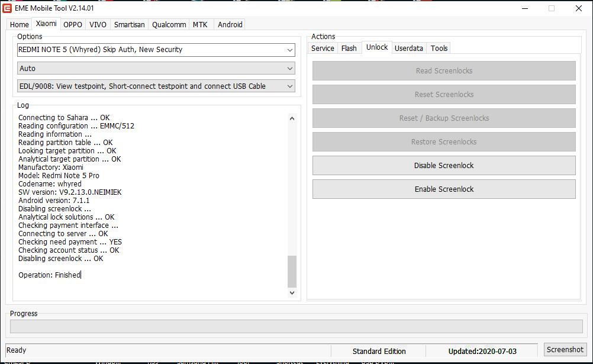Image resolution: width=593 pixels, height=364 pixels.
Task: Click the 'Manufactory: Xiaomi' log line
Action: point(51,167)
